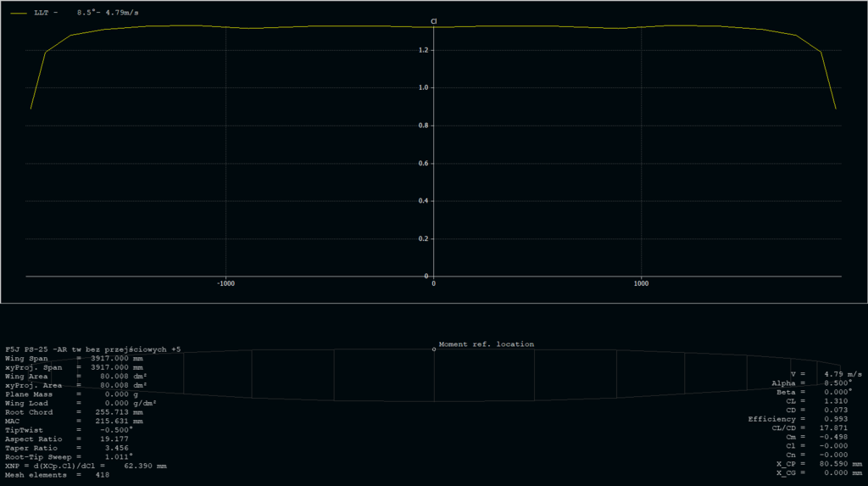The image size is (868, 486).
Task: Click the Mesh elements count line
Action: pyautogui.click(x=57, y=474)
